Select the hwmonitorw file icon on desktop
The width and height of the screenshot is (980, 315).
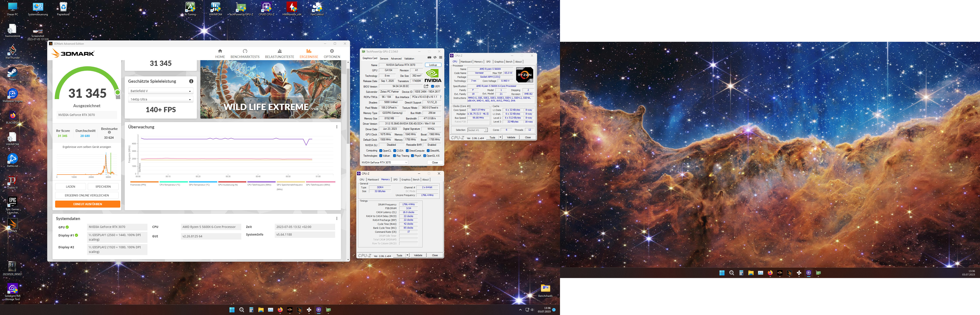tap(12, 30)
